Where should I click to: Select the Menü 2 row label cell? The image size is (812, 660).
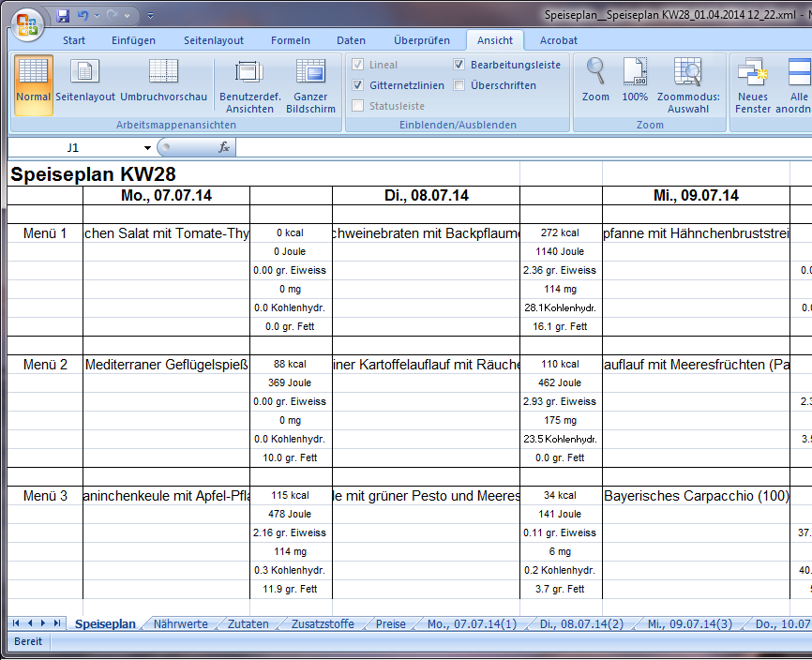click(45, 365)
